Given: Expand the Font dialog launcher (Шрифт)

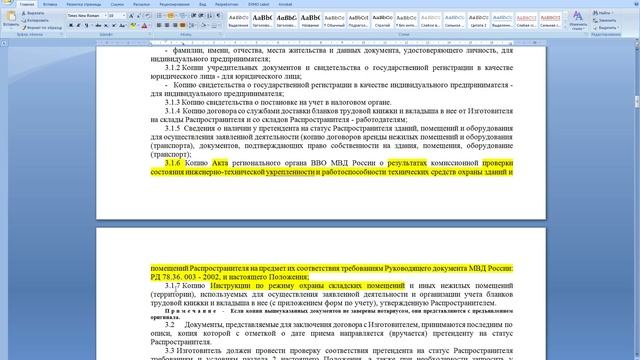Looking at the screenshot, I should [x=150, y=34].
